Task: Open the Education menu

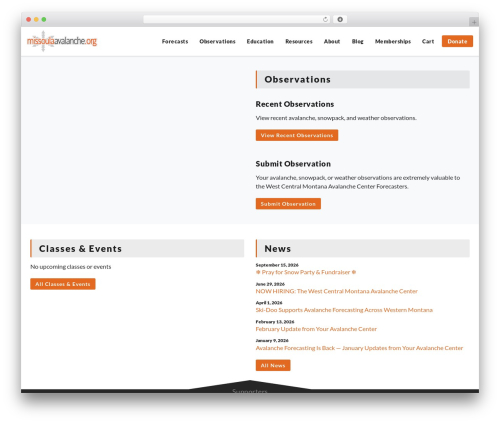Action: tap(260, 41)
